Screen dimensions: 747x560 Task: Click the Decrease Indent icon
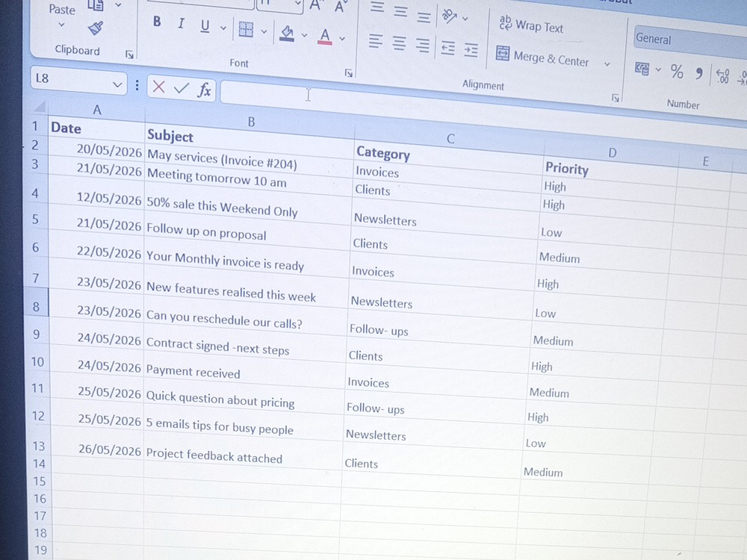[x=447, y=48]
